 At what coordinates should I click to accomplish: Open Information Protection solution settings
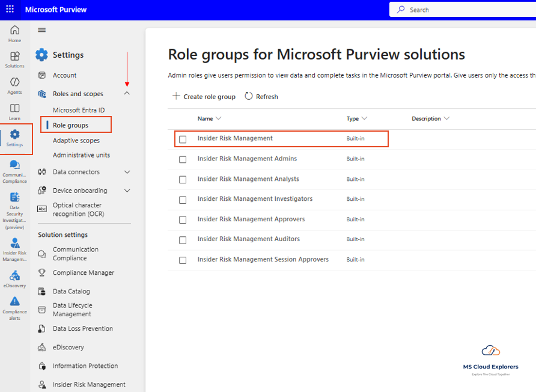85,366
